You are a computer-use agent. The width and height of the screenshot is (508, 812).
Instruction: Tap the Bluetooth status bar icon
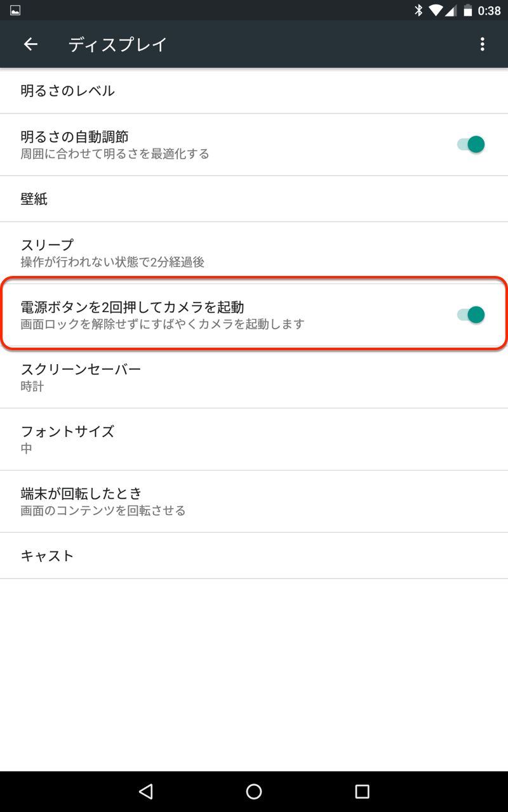coord(419,10)
